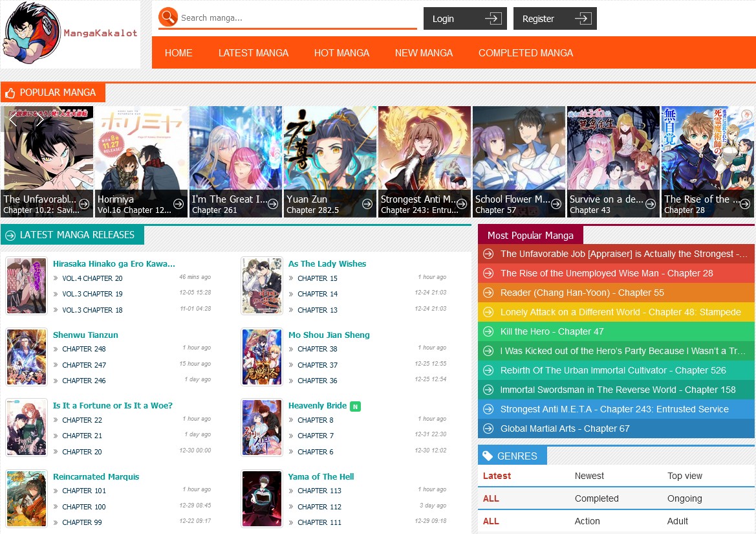Open Vol.4 Chapter 20 of Hirasaka Hinako

click(x=92, y=278)
